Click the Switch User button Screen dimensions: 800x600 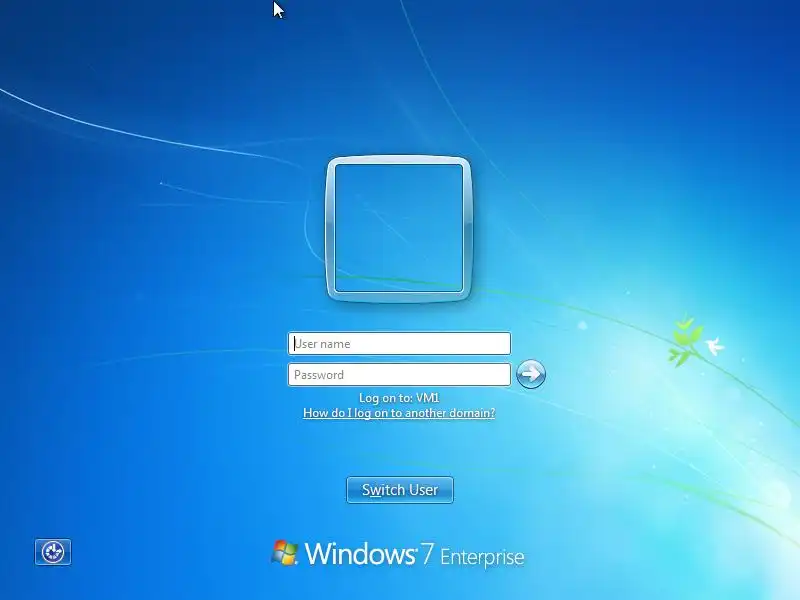pyautogui.click(x=399, y=490)
